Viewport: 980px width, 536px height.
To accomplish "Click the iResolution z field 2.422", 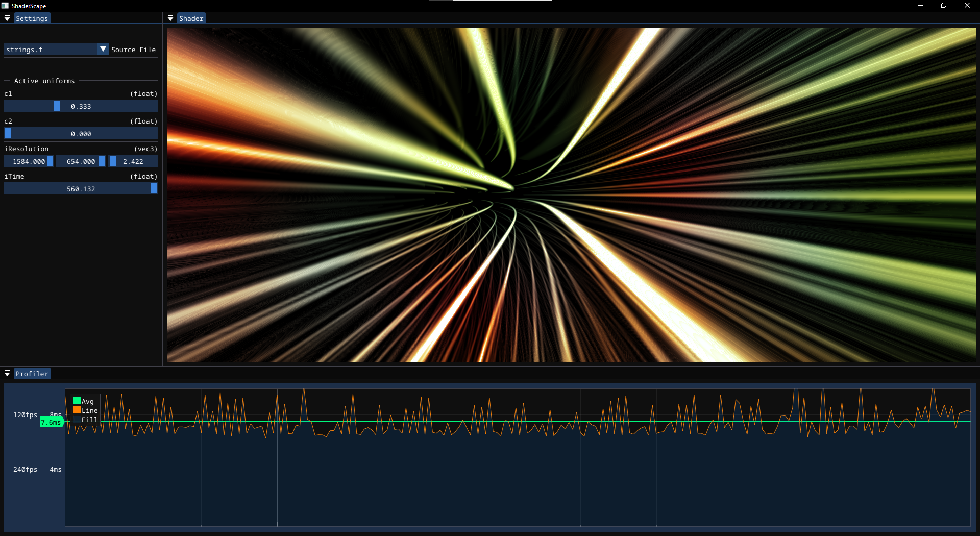I will tap(133, 161).
